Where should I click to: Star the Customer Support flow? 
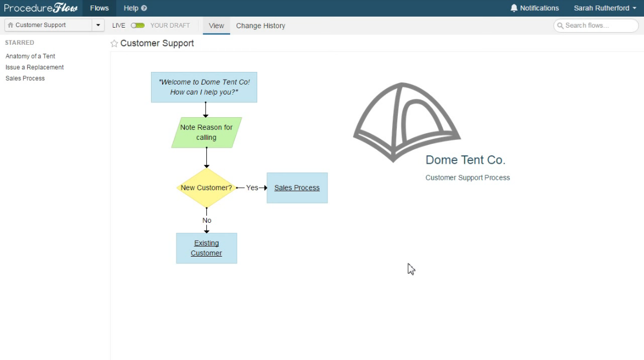(114, 44)
